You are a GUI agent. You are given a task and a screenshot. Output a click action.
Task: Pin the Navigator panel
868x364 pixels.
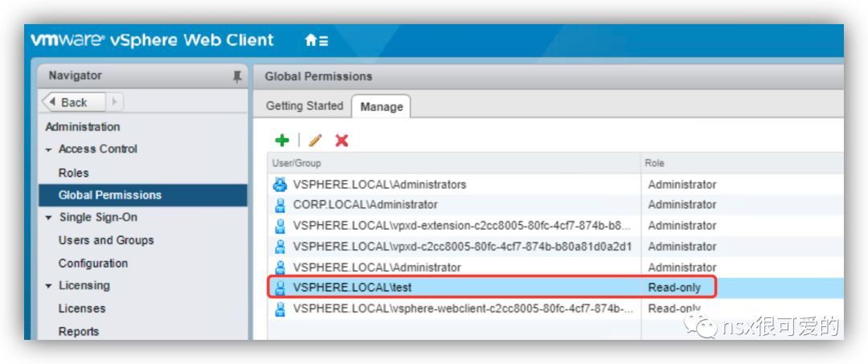tap(237, 76)
